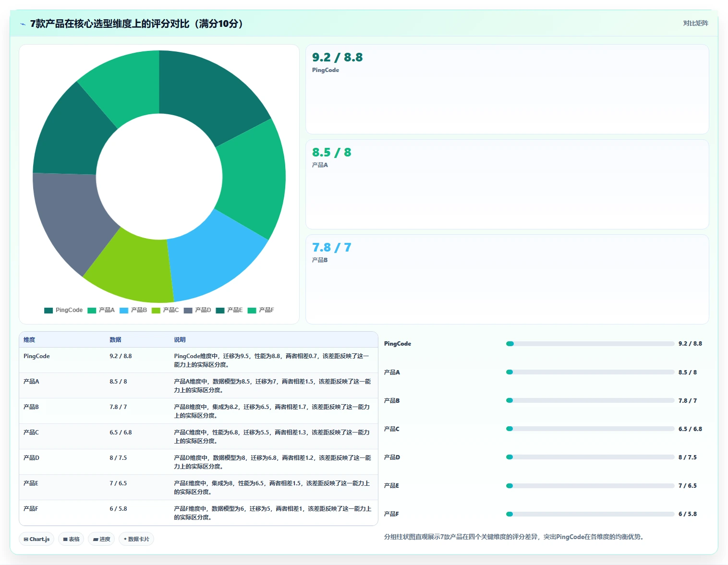Click the 9.2 / 8.8 value beside PingCode progress bar
Screen dimensions: 728x565
tap(690, 344)
